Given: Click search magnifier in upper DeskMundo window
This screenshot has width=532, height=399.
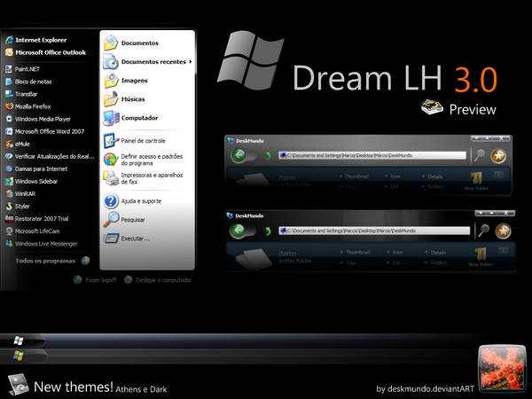Looking at the screenshot, I should pyautogui.click(x=480, y=155).
